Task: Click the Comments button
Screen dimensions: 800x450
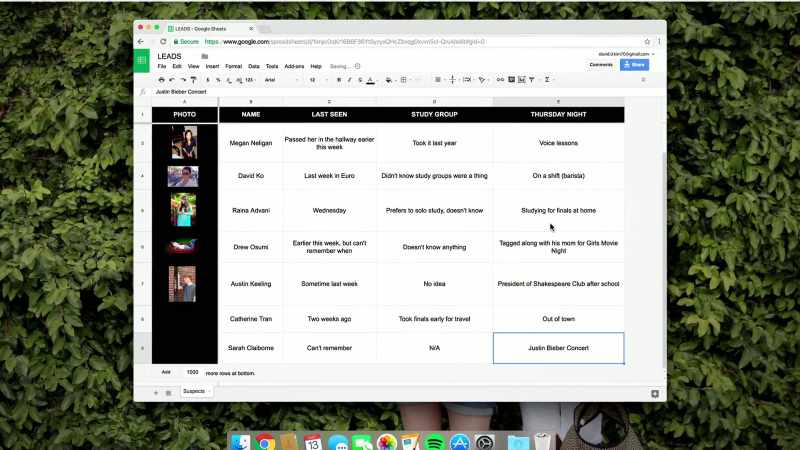Action: [x=601, y=65]
